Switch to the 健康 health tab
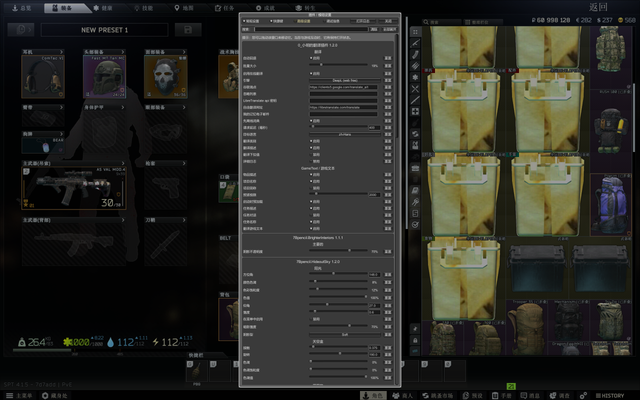This screenshot has height=400, width=640. 103,8
